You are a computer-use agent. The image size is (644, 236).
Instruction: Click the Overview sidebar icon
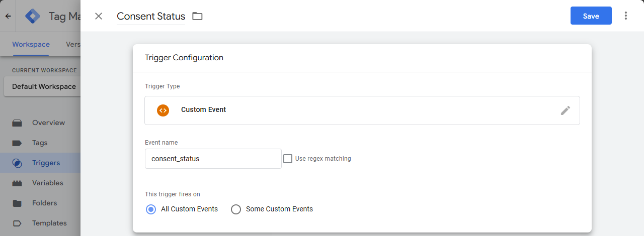pos(17,123)
